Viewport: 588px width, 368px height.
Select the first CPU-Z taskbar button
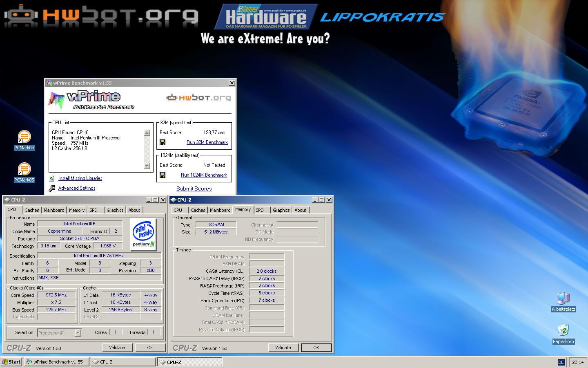coord(123,362)
